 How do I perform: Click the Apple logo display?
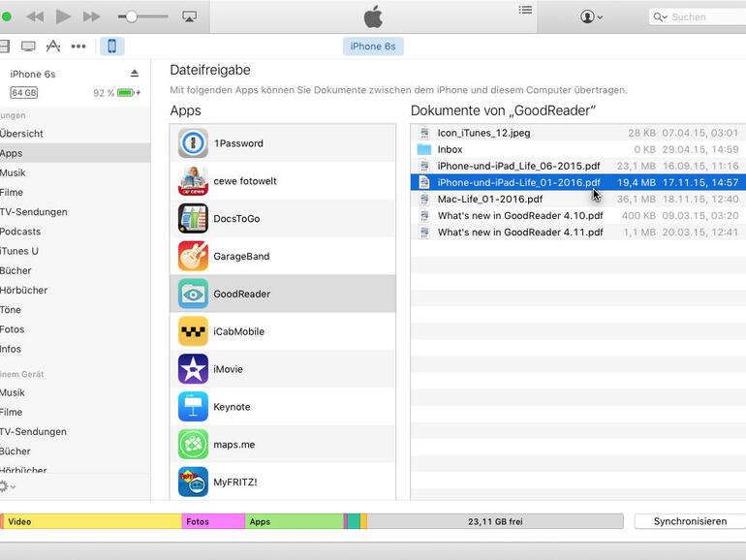[373, 16]
